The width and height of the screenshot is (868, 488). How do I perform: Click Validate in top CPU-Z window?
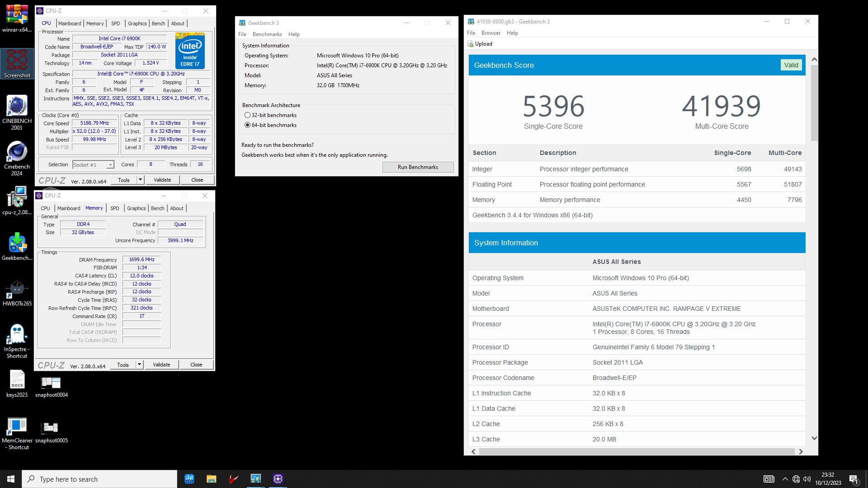(162, 180)
